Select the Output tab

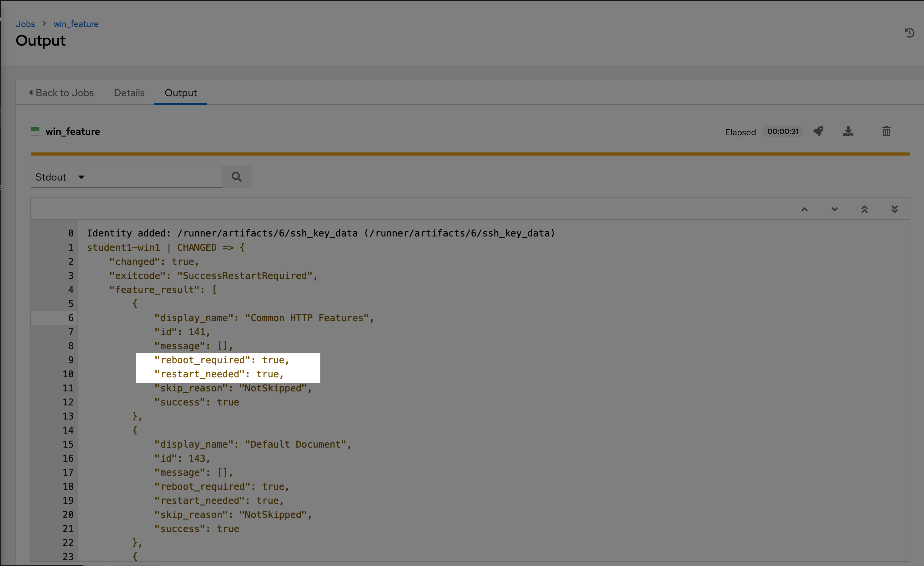click(181, 92)
